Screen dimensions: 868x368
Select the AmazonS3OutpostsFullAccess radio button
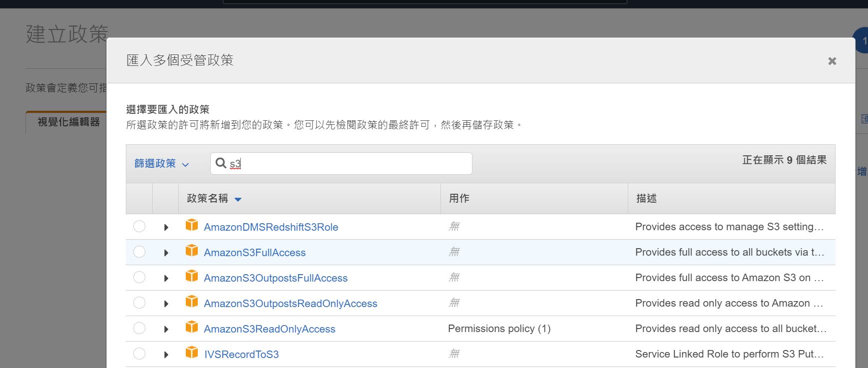pyautogui.click(x=139, y=277)
